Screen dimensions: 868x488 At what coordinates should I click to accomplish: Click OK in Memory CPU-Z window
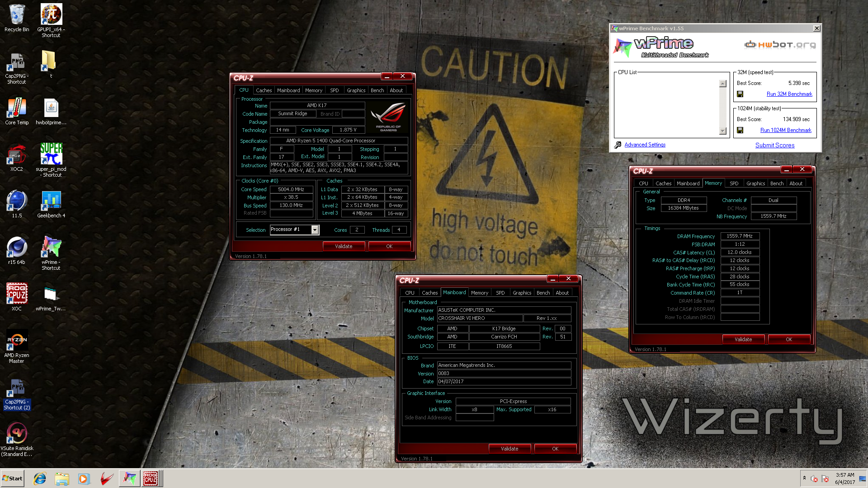789,339
